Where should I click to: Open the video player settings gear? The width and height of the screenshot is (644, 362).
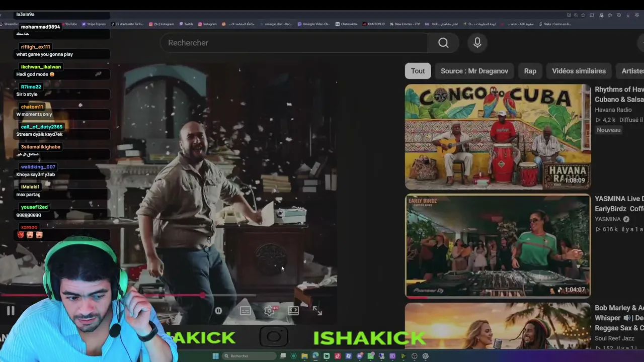[269, 311]
